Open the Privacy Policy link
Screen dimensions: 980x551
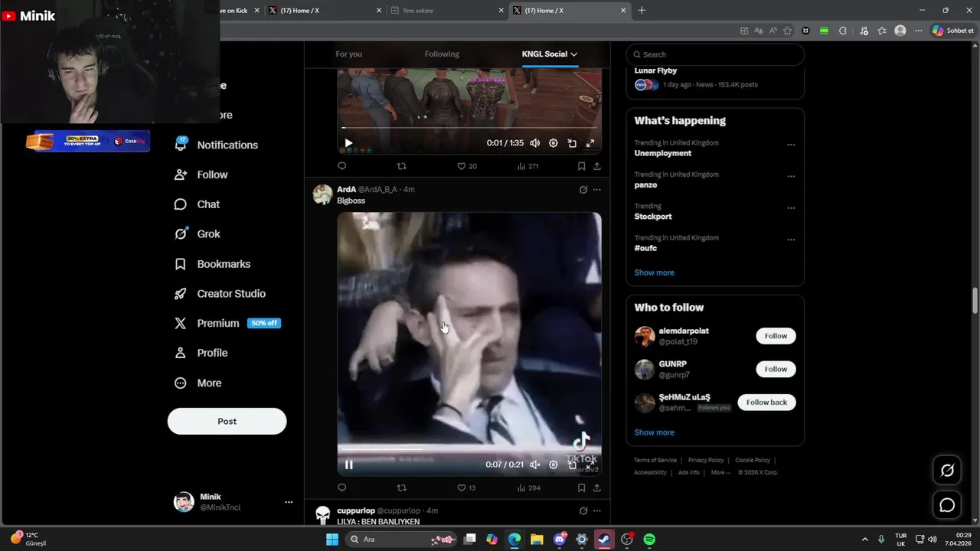706,460
